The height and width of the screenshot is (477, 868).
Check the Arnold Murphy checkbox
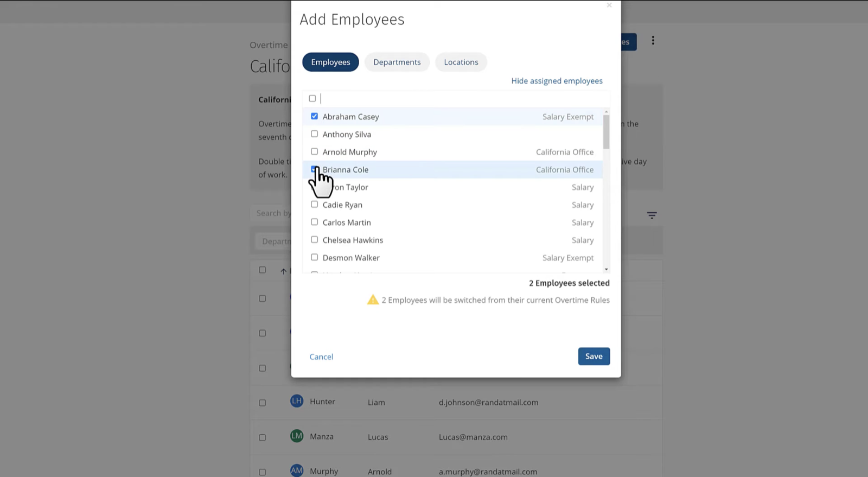pyautogui.click(x=314, y=151)
